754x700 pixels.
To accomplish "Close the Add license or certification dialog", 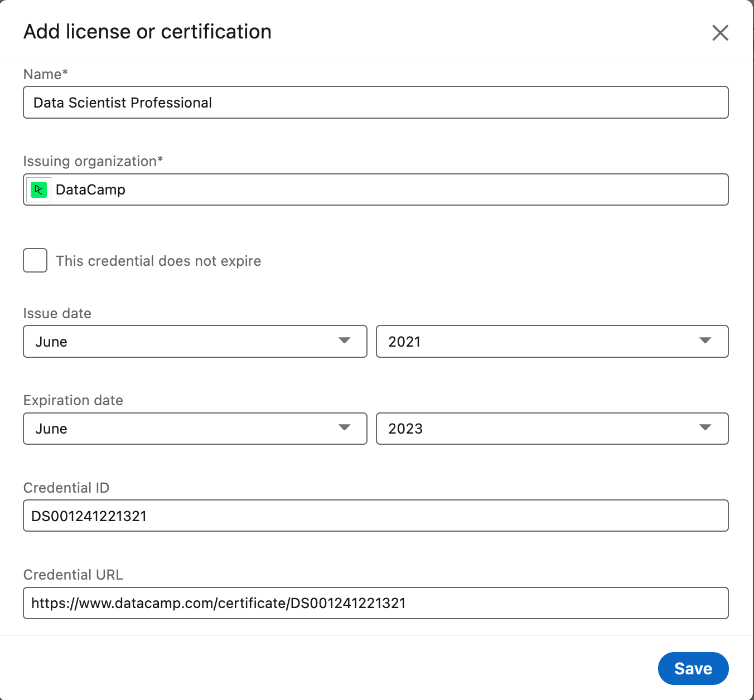I will tap(720, 33).
